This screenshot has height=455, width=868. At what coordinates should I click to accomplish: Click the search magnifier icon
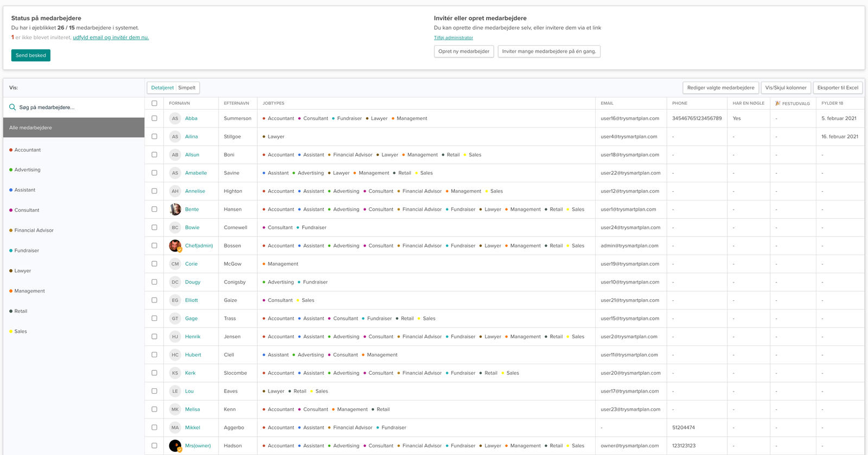click(12, 107)
